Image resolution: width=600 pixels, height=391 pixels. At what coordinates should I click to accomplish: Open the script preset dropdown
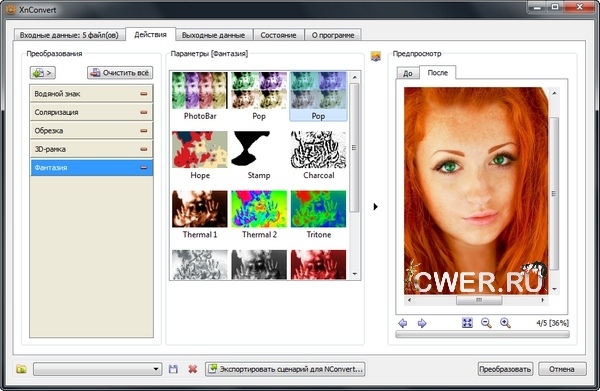(x=98, y=369)
